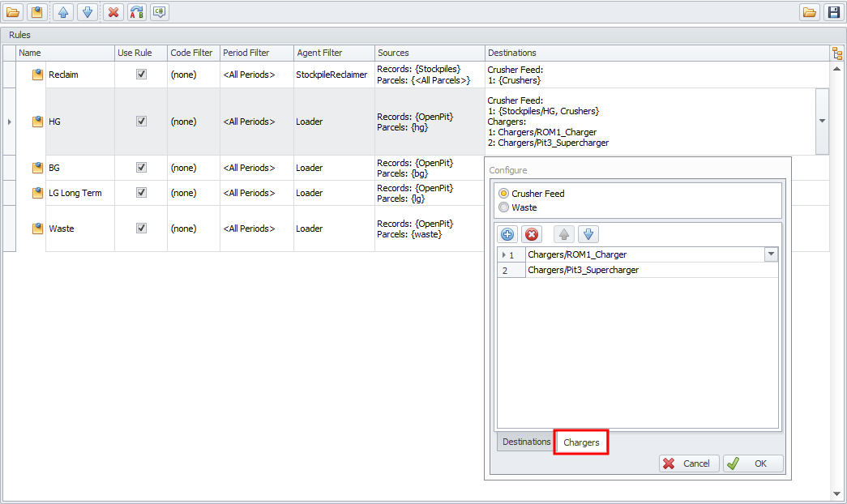Click the rename (A/B) toolbar icon

tap(137, 12)
